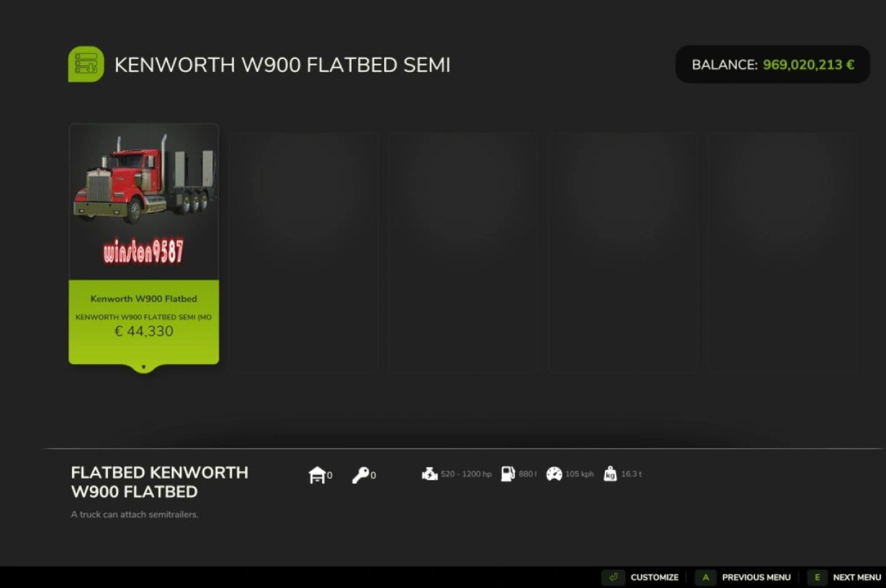886x588 pixels.
Task: Click the key icon showing leased count 0
Action: 361,475
